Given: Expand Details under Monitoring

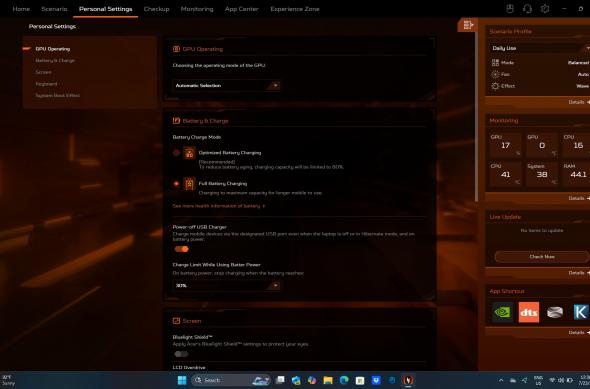Looking at the screenshot, I should tap(579, 198).
